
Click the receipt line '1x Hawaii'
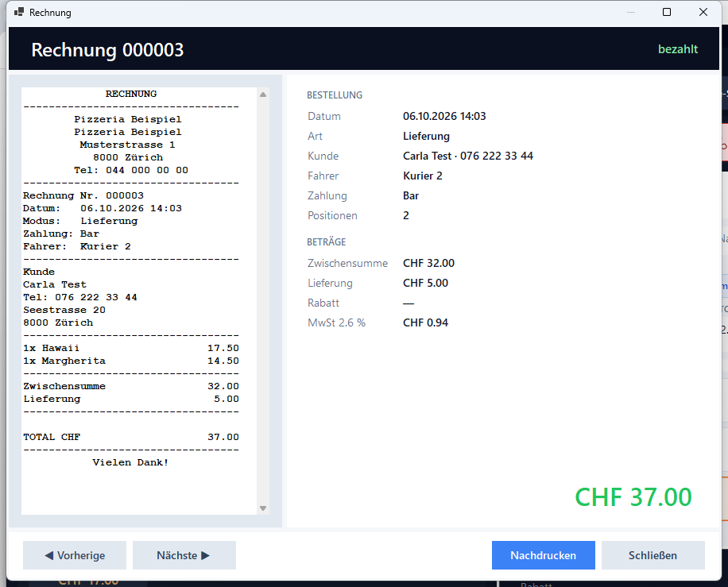131,348
